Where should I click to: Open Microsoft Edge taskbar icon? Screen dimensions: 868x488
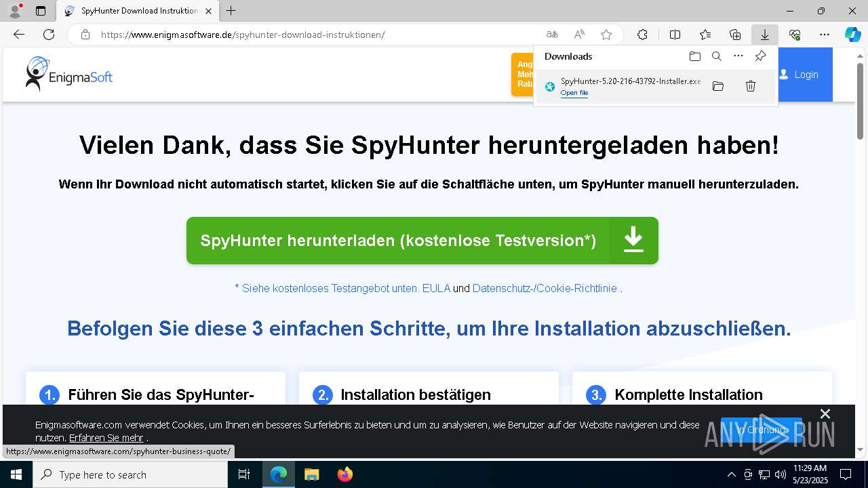click(x=279, y=474)
